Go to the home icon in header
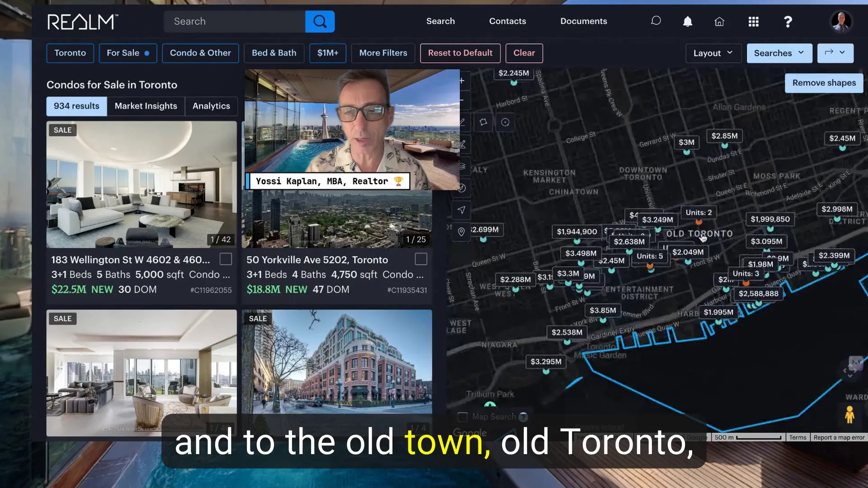868x488 pixels. point(719,21)
